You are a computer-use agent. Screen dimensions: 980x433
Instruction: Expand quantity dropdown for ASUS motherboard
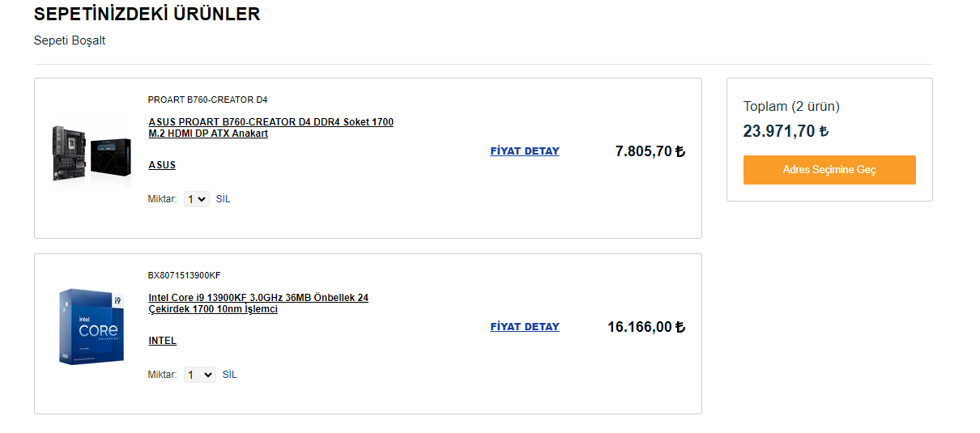click(x=197, y=199)
